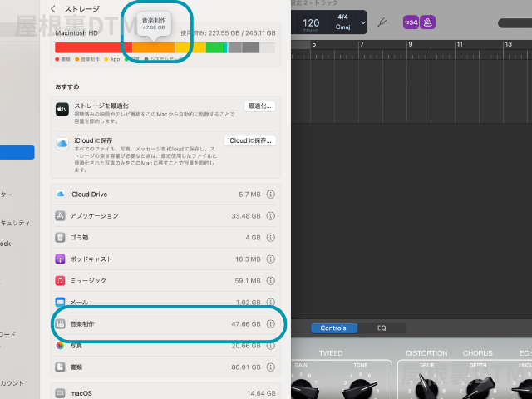Go back from the ストレージ page
This screenshot has height=399, width=532.
(x=52, y=9)
